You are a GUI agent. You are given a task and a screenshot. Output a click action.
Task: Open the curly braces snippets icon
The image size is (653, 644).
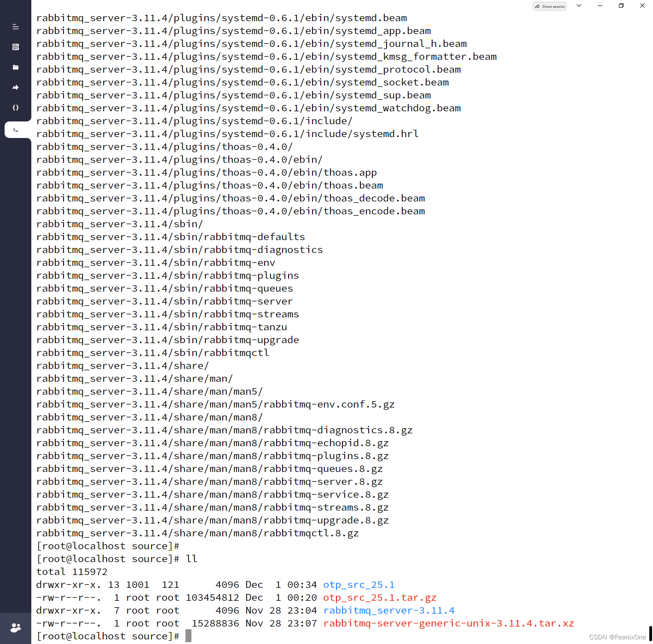click(16, 108)
